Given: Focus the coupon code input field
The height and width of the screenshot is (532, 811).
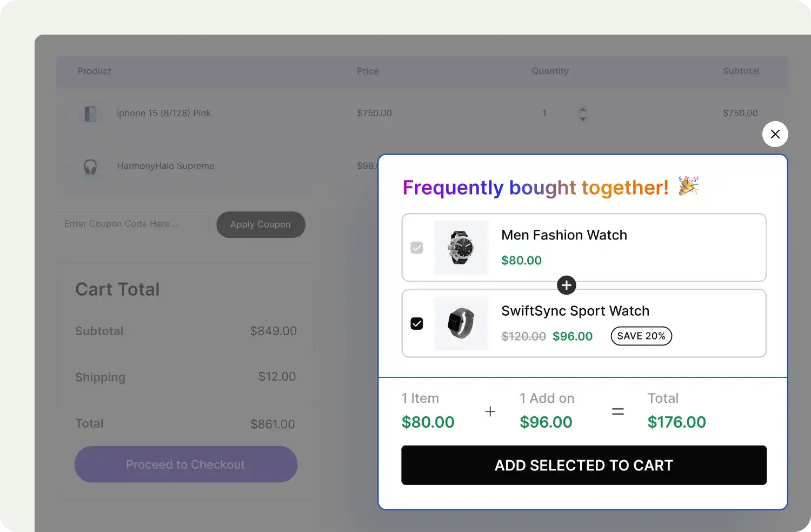Looking at the screenshot, I should pyautogui.click(x=132, y=224).
